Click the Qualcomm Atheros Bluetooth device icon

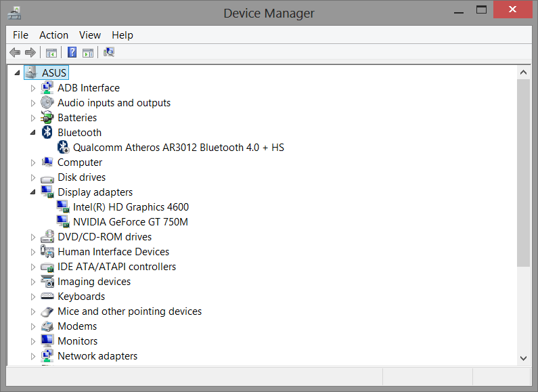tap(63, 148)
